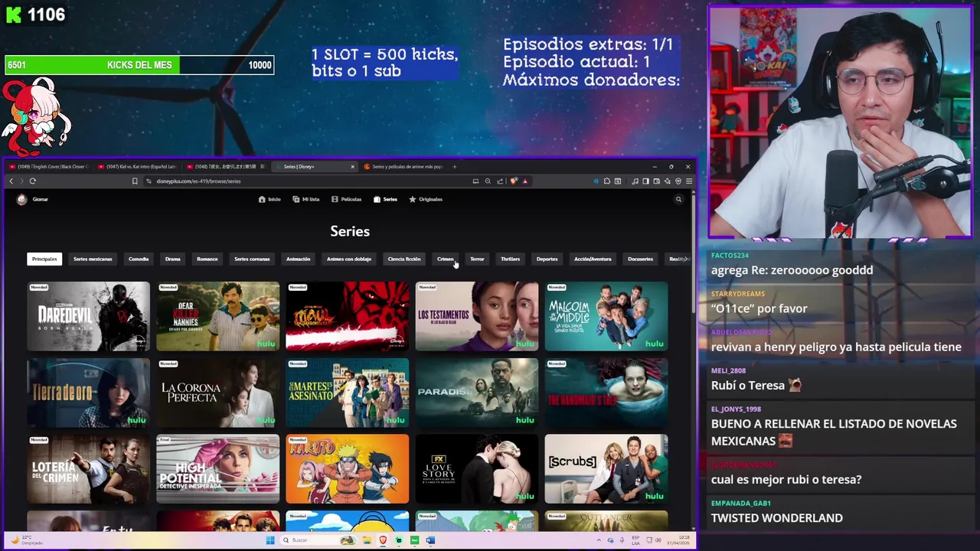Screen dimensions: 980x551
Task: Filter by Drama category
Action: pyautogui.click(x=173, y=259)
